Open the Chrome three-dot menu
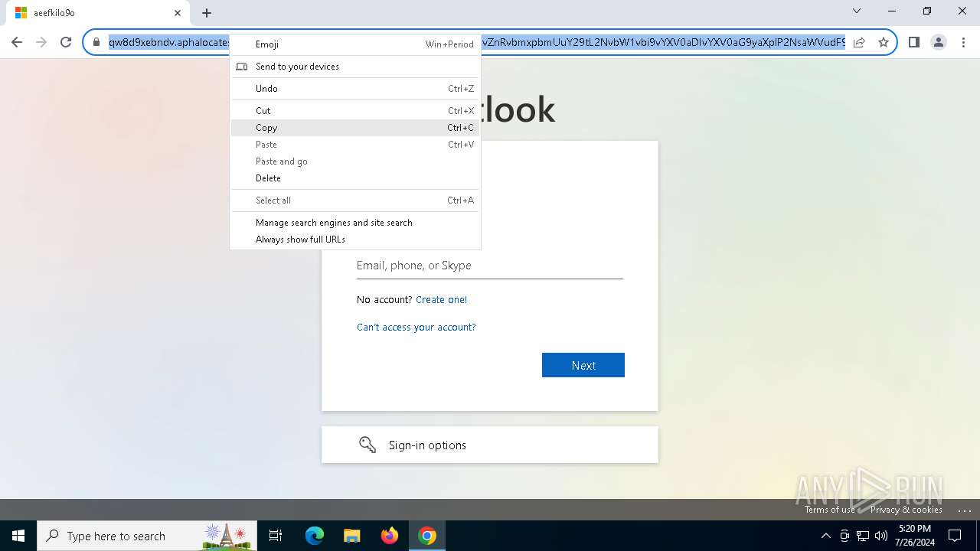 coord(963,42)
